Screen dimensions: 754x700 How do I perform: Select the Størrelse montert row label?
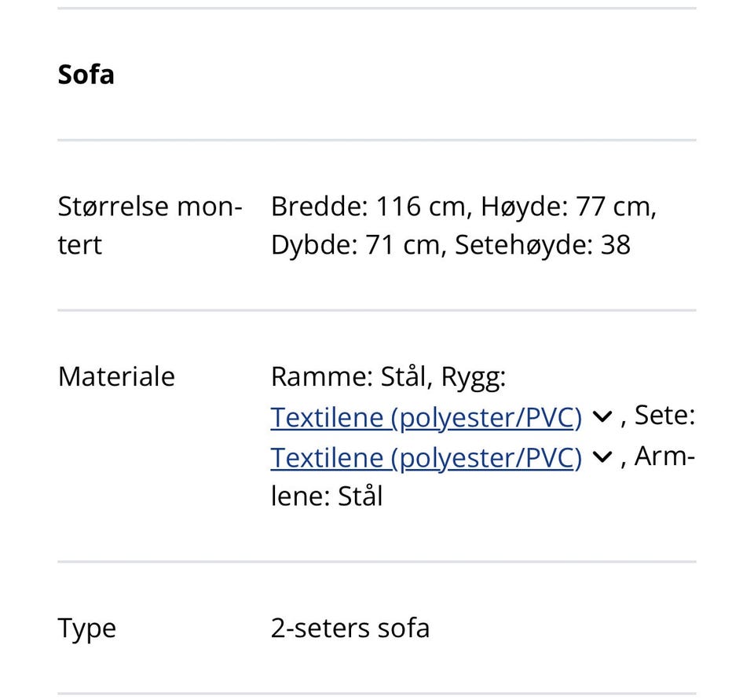point(149,225)
